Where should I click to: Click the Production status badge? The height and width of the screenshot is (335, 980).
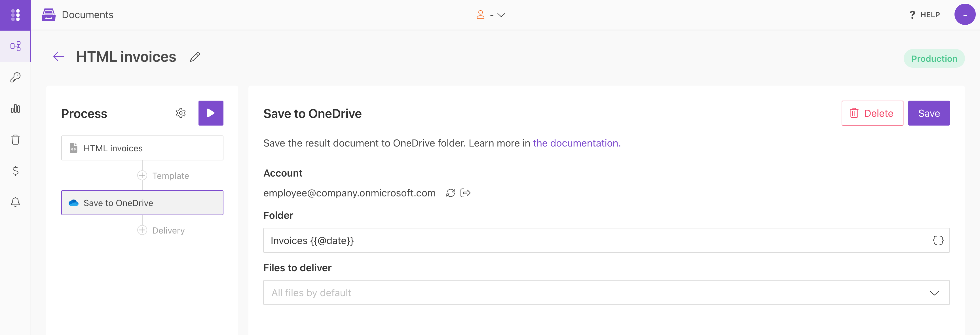pyautogui.click(x=934, y=59)
